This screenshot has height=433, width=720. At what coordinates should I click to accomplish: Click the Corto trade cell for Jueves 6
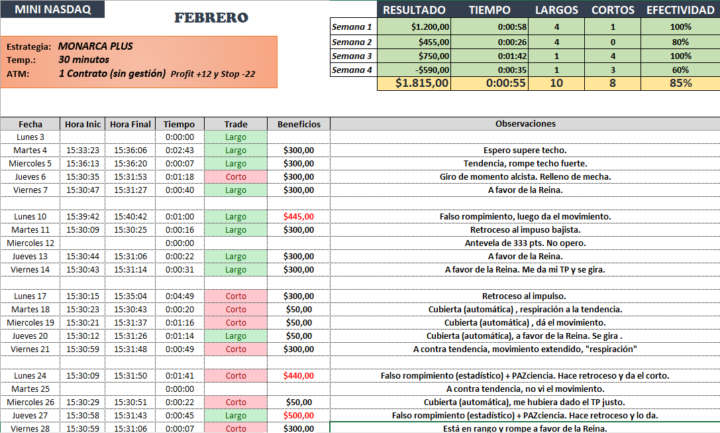point(236,177)
